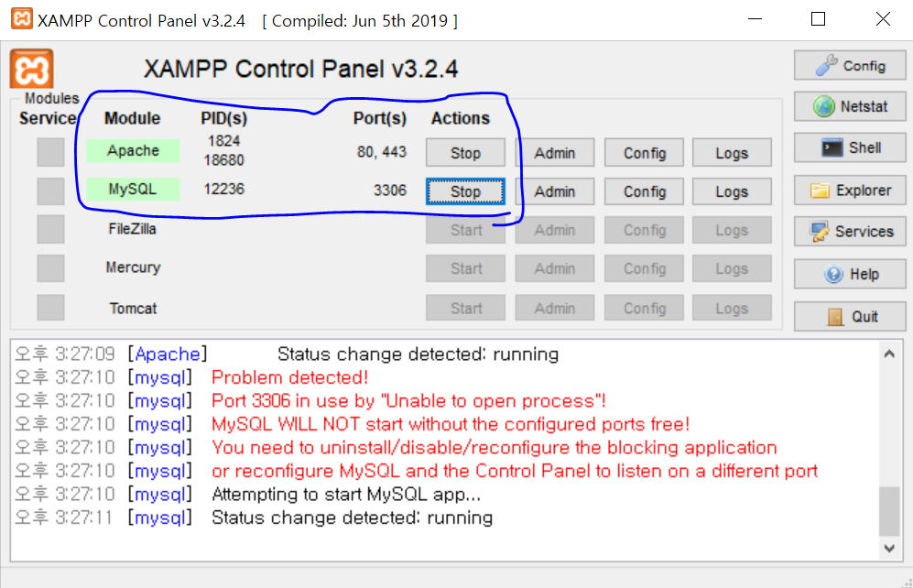Close the XAMPP Control Panel window
Screen dimensions: 913x588
pos(883,19)
